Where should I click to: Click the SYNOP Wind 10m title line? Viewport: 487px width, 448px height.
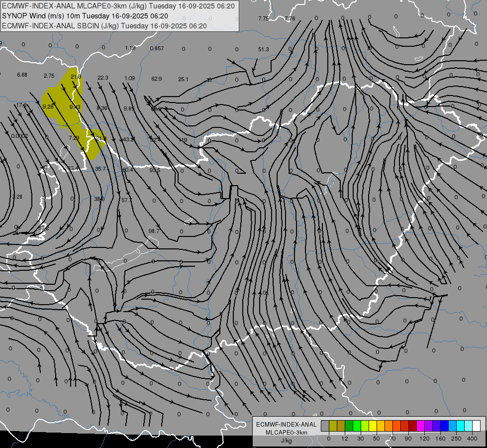click(85, 16)
